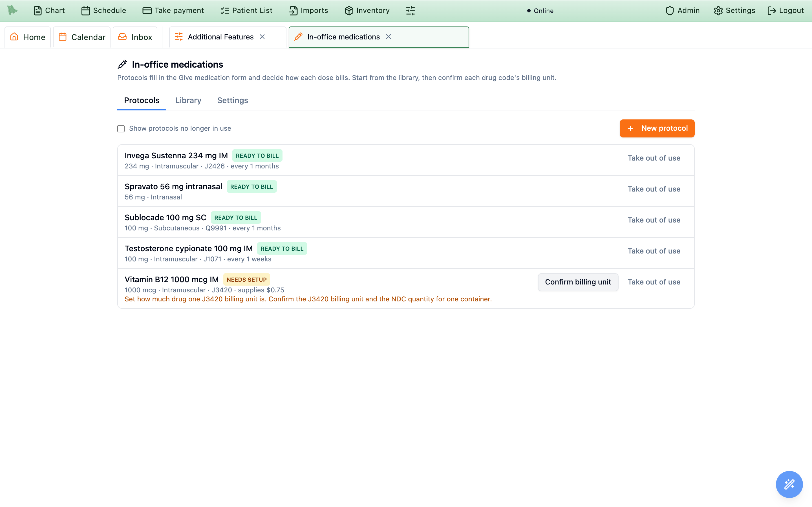Click the Take payment card icon

pyautogui.click(x=147, y=11)
